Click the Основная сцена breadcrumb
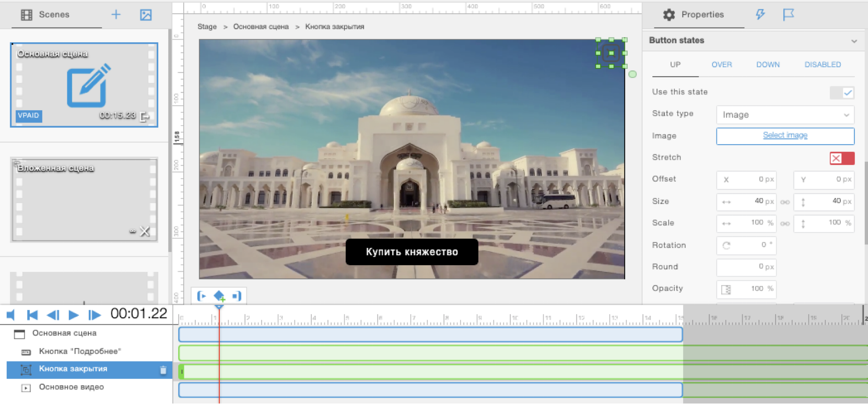The image size is (868, 404). [x=261, y=27]
